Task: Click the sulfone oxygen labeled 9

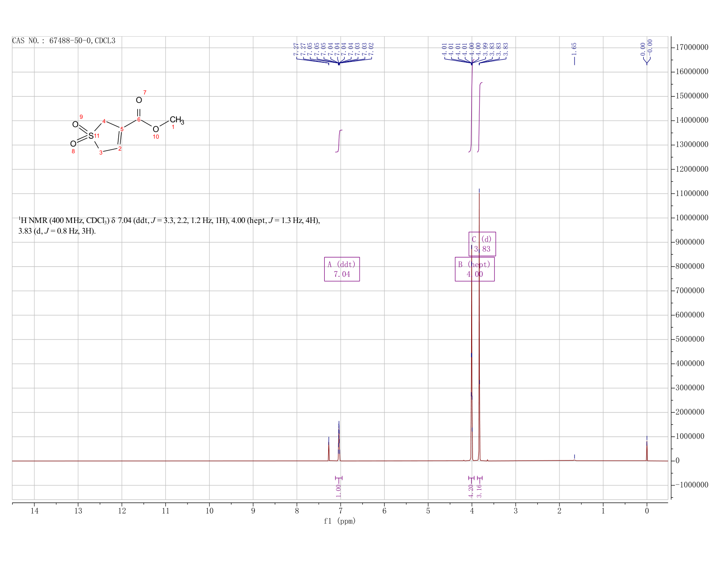Action: coord(75,125)
